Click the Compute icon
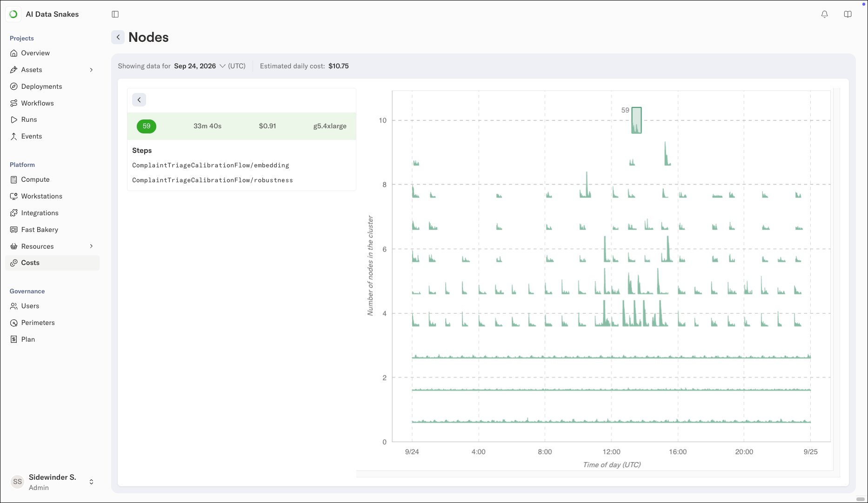Image resolution: width=868 pixels, height=503 pixels. coord(14,179)
